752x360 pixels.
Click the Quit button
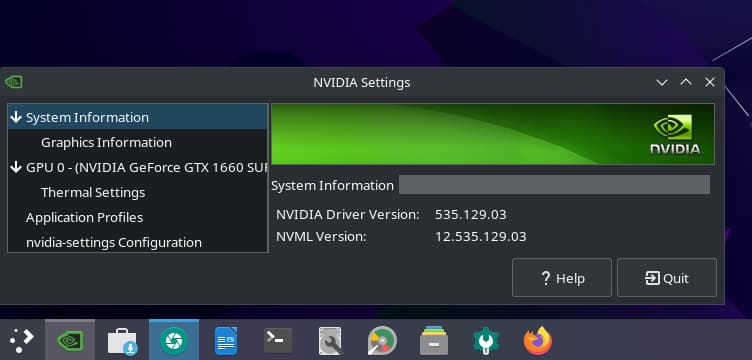pyautogui.click(x=667, y=278)
